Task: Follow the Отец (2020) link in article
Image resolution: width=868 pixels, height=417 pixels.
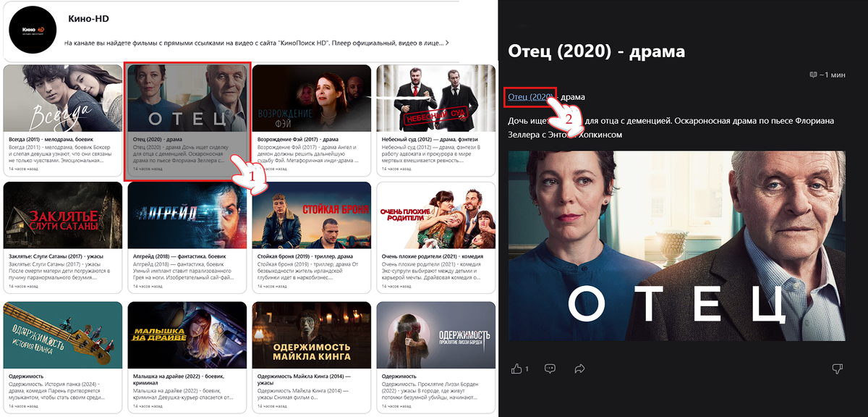Action: pyautogui.click(x=530, y=97)
